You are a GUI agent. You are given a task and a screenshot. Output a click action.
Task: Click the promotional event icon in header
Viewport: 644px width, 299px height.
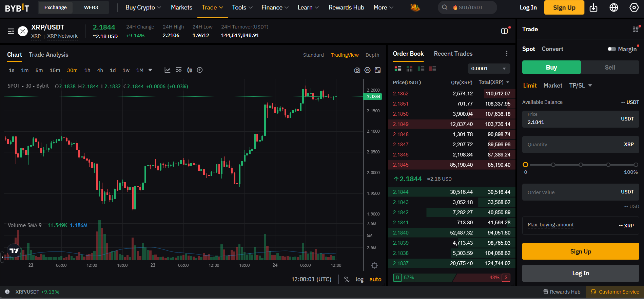[x=415, y=7]
